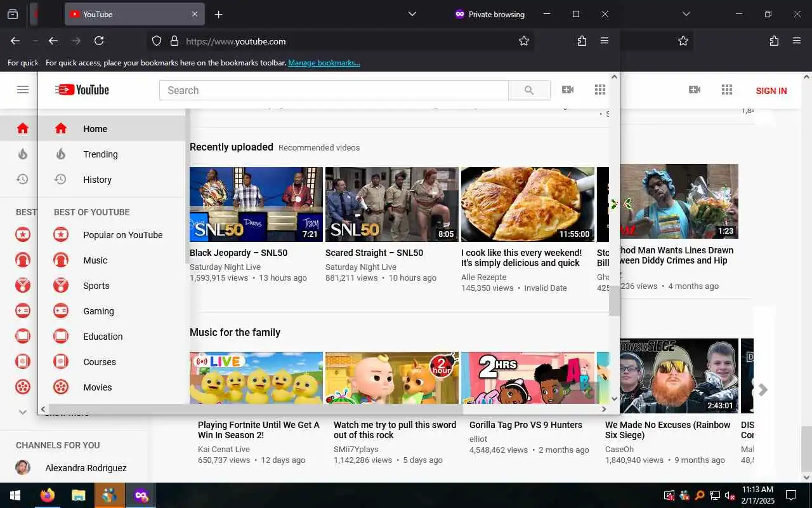The image size is (812, 508).
Task: Click the Movies film reel icon beside Movies
Action: tap(61, 387)
